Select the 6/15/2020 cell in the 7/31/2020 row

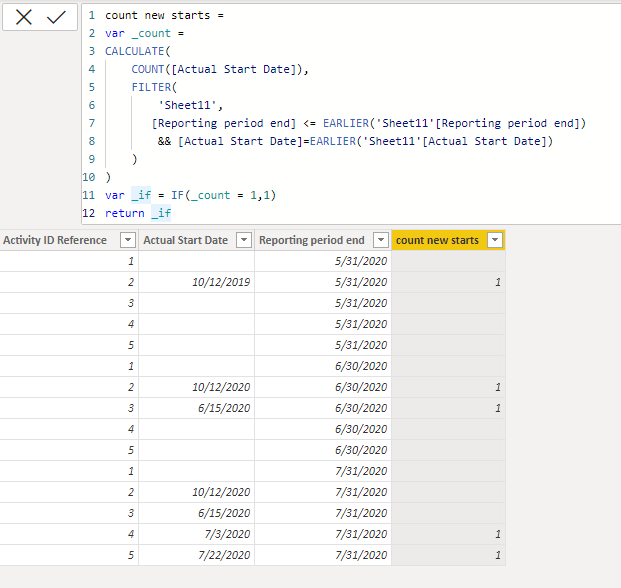tap(196, 513)
